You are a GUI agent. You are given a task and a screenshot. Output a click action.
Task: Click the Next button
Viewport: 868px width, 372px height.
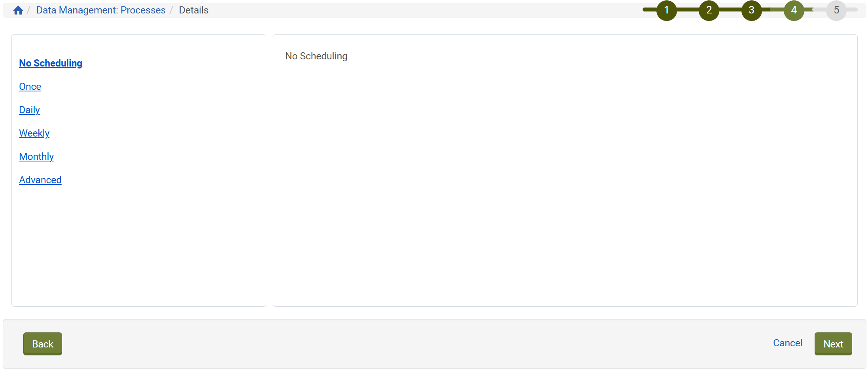click(x=833, y=344)
